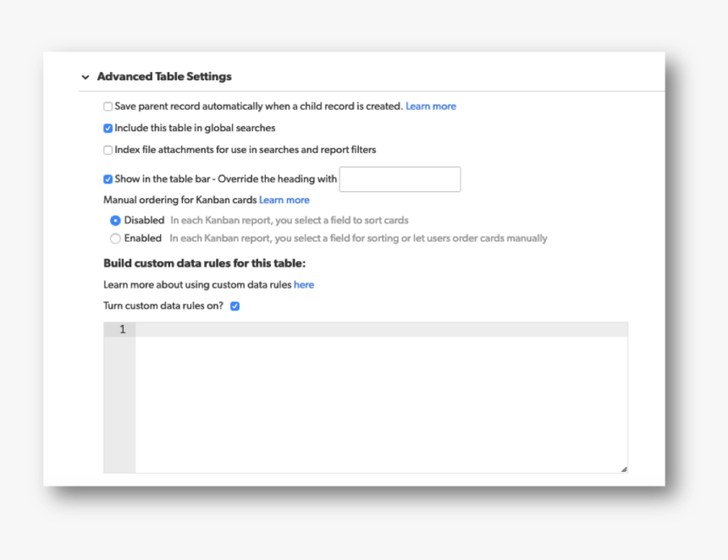
Task: Click the code editor resize handle
Action: point(624,469)
